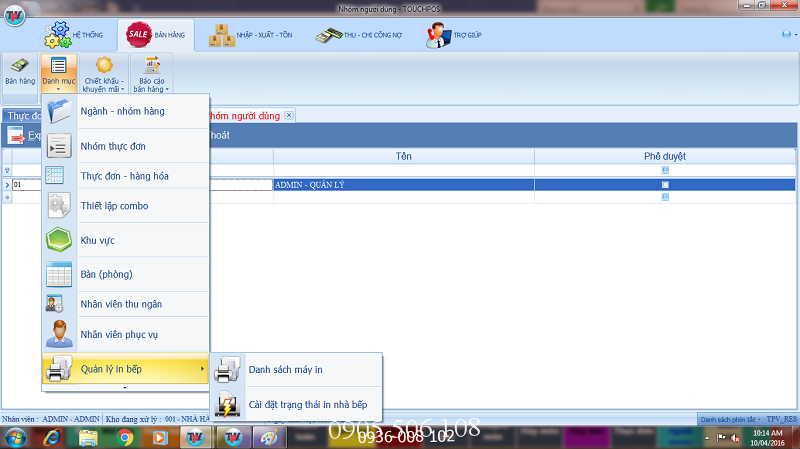This screenshot has height=449, width=800.
Task: Choose Cài đặt trạng thái in nhà bếp
Action: click(296, 404)
